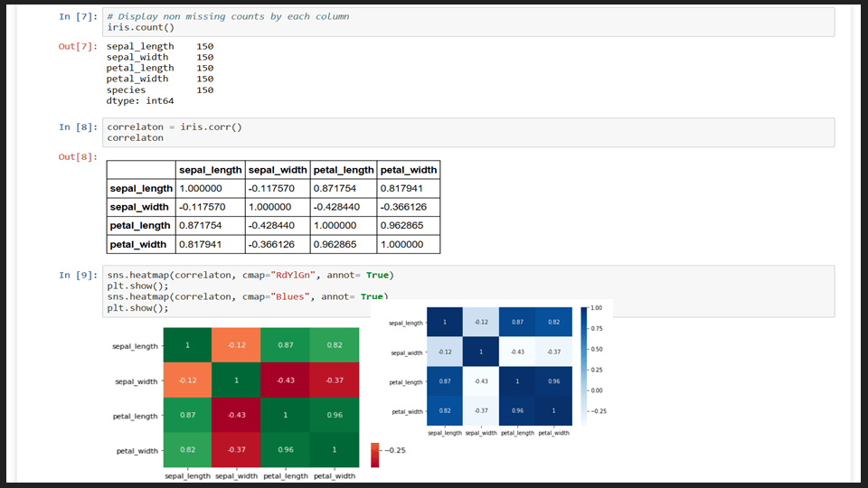Click the petal_width x-axis label of blue heatmap

pyautogui.click(x=553, y=433)
